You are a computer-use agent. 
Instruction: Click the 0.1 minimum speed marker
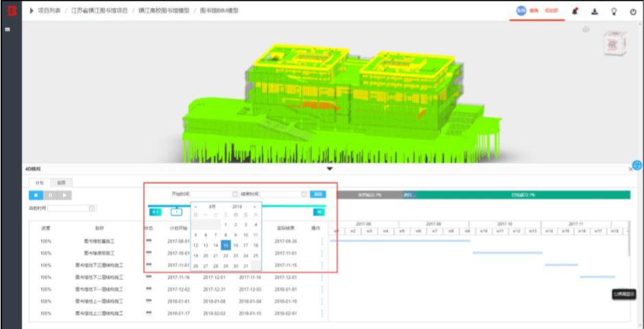[x=155, y=212]
